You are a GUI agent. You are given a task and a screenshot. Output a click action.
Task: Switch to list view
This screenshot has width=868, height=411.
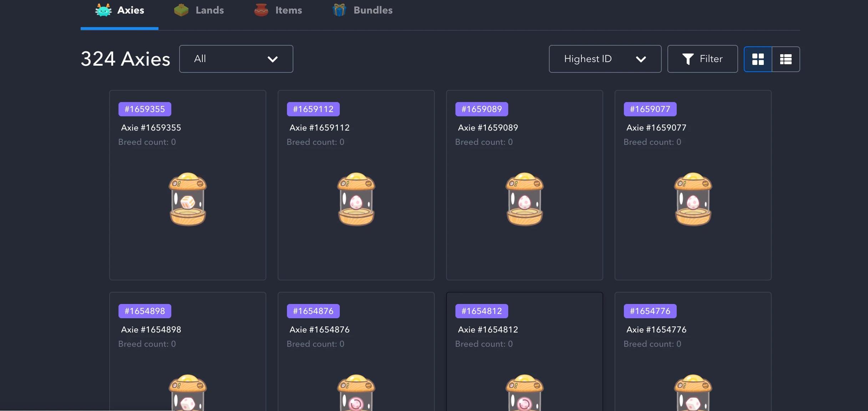point(786,59)
